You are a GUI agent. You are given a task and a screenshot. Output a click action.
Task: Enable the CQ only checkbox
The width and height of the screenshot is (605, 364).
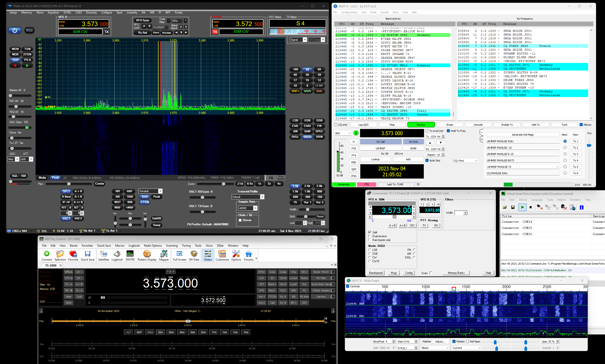coord(336,124)
